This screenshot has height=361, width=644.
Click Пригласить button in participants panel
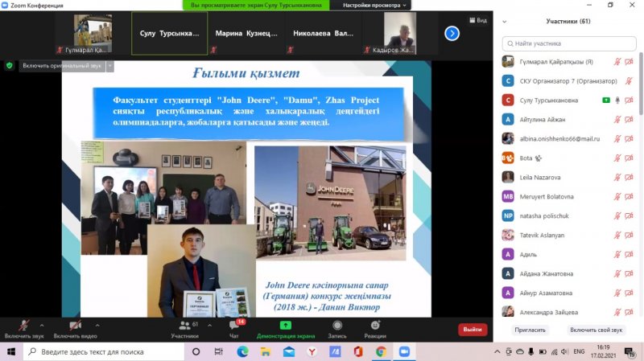[x=530, y=330]
